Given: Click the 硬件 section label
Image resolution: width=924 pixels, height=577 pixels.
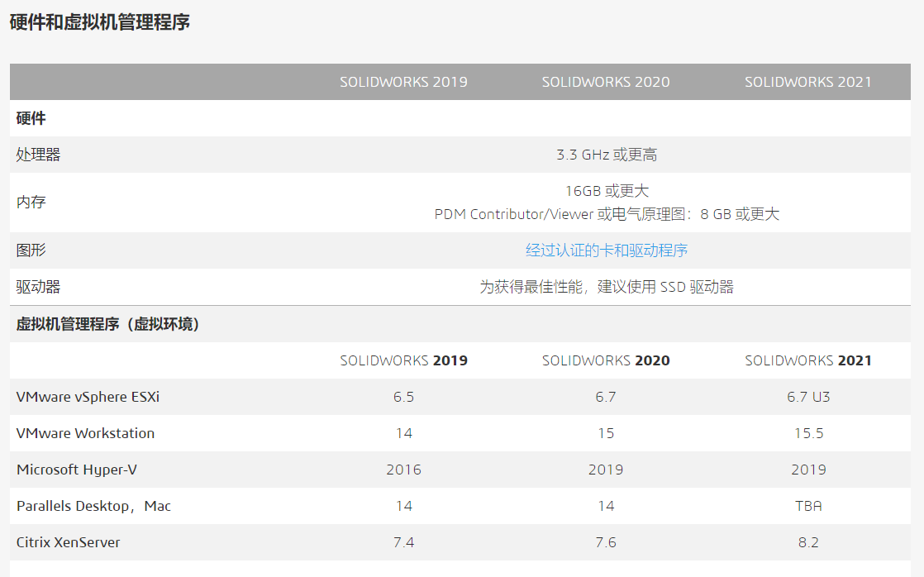Looking at the screenshot, I should click(x=31, y=118).
